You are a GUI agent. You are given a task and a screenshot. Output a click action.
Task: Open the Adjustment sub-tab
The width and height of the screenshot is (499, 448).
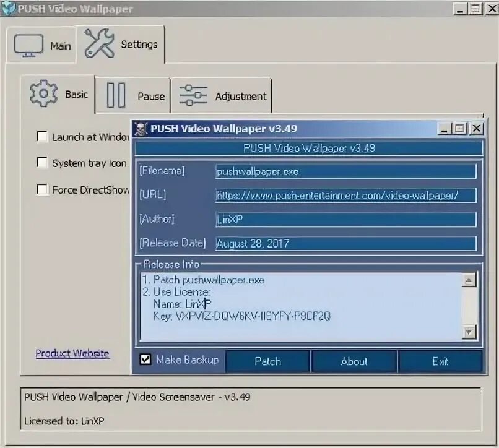pos(221,95)
